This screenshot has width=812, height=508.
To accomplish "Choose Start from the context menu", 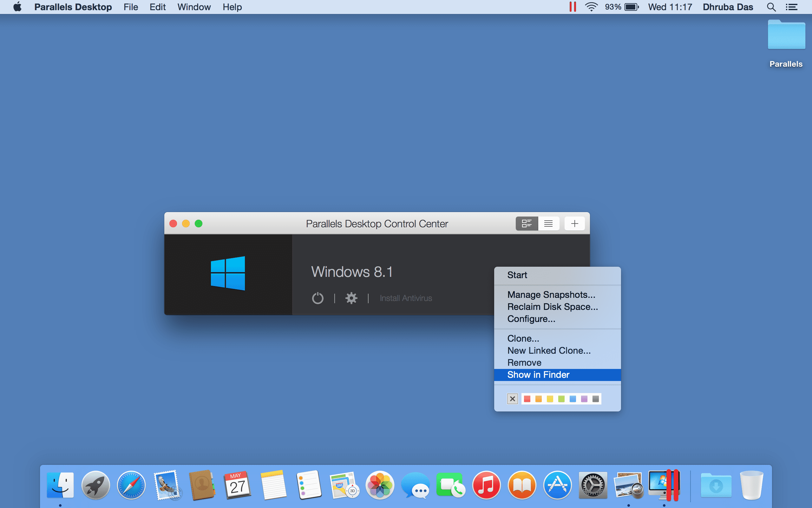I will [557, 275].
